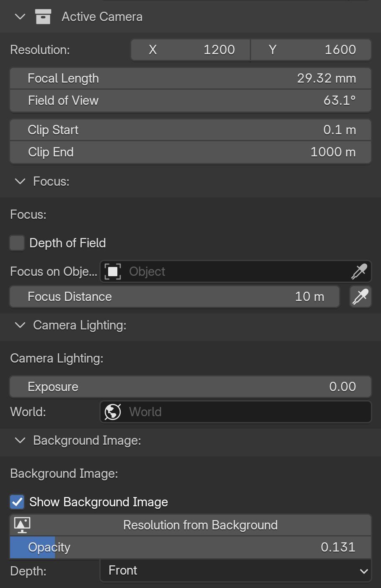This screenshot has width=381, height=588.
Task: Click the object icon in the Focus Object field
Action: 113,272
